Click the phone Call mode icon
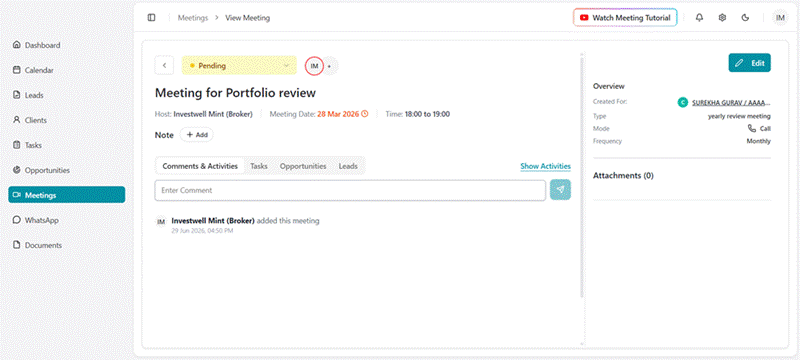 [x=752, y=128]
